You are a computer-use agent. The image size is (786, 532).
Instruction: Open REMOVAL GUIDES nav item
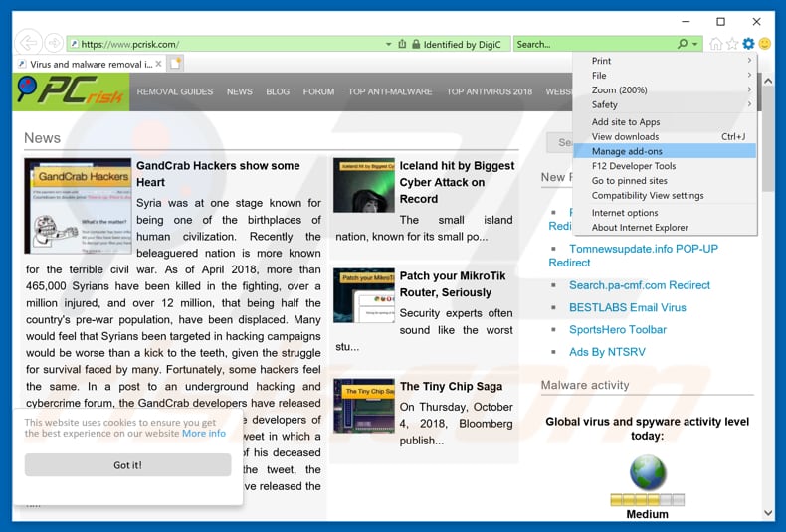(x=175, y=91)
